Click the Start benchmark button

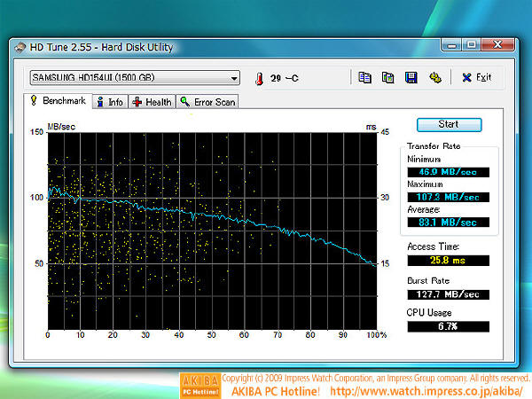(x=449, y=124)
